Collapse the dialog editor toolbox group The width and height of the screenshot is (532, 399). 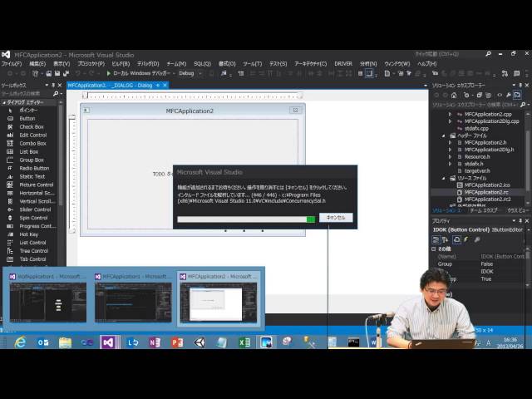(4, 102)
